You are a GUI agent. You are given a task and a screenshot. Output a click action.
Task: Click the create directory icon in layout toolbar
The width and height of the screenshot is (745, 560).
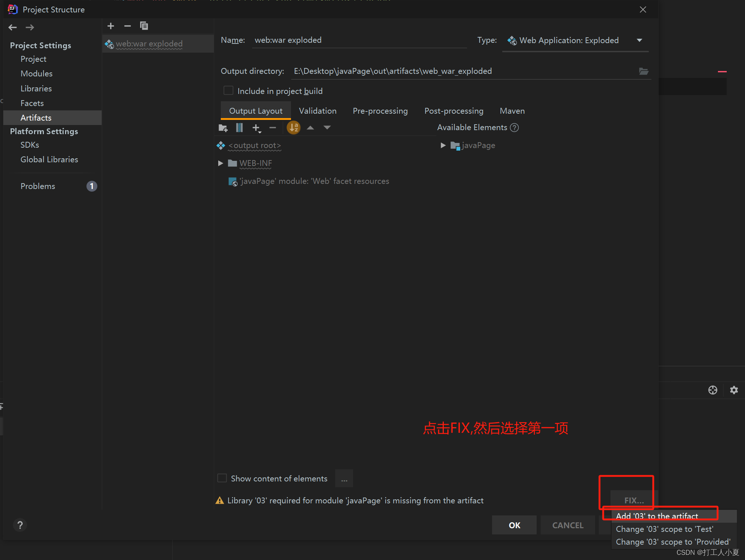pos(223,128)
